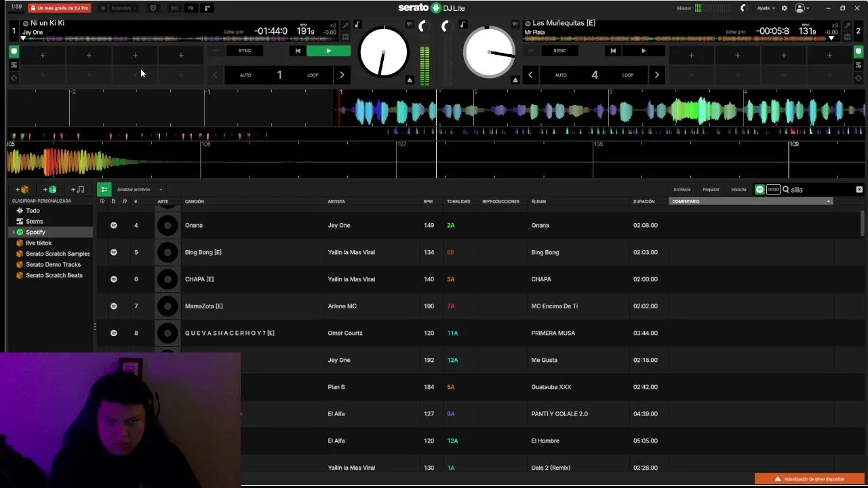
Task: Eject the track from deck 2
Action: (515, 80)
